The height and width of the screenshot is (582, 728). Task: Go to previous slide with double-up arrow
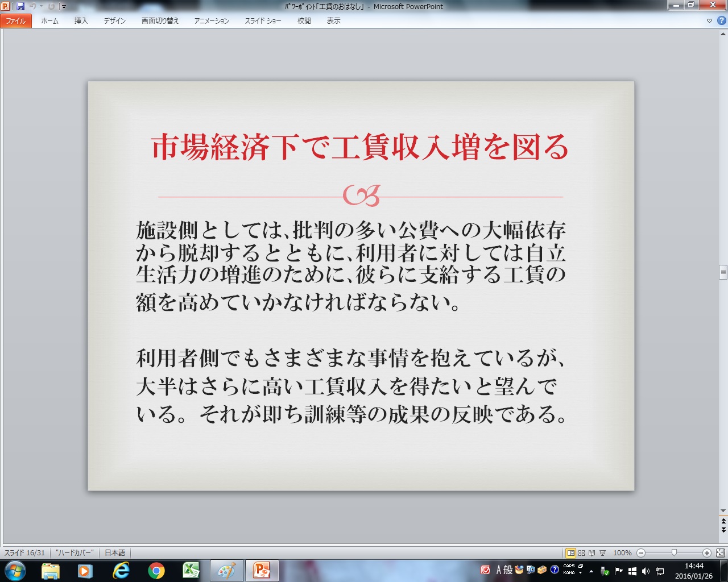[x=723, y=521]
